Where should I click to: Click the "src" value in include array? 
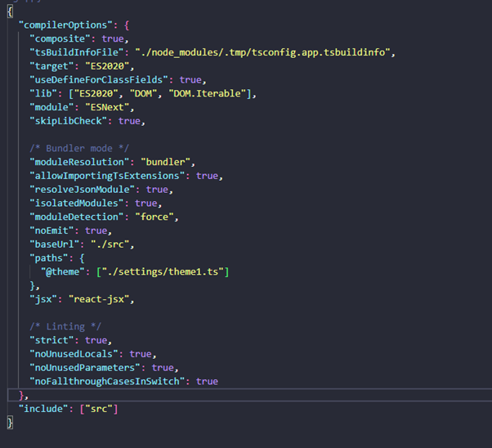[99, 409]
